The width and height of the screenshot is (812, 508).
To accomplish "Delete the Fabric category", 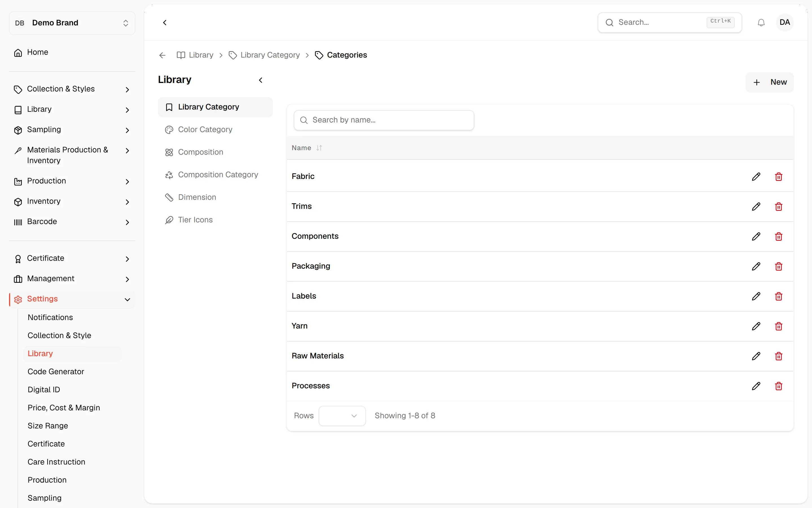I will click(778, 176).
